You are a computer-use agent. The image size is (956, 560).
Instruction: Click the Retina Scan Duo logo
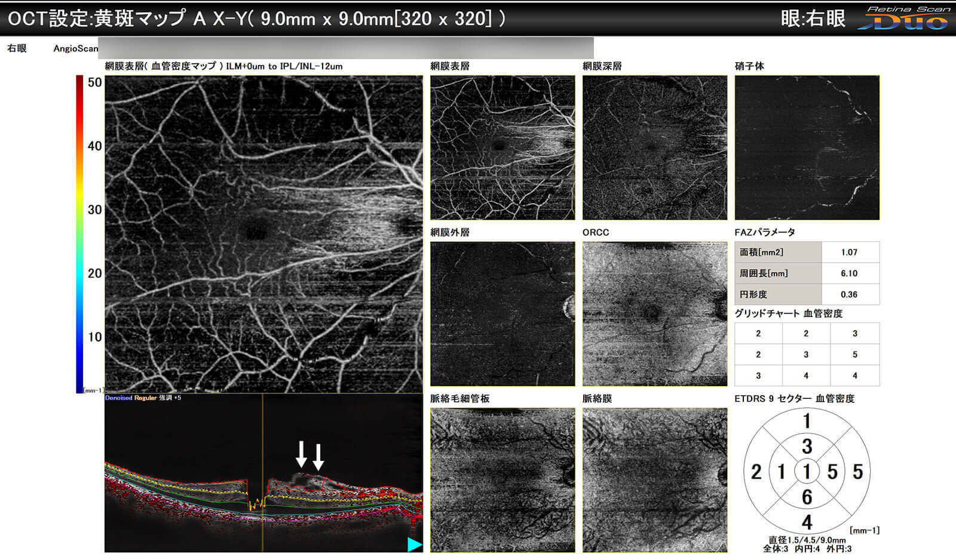coord(904,18)
